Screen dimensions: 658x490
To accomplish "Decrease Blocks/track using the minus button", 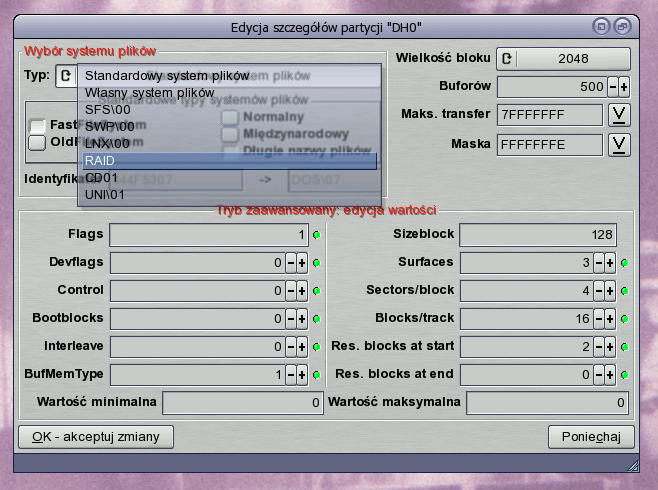I will (598, 319).
